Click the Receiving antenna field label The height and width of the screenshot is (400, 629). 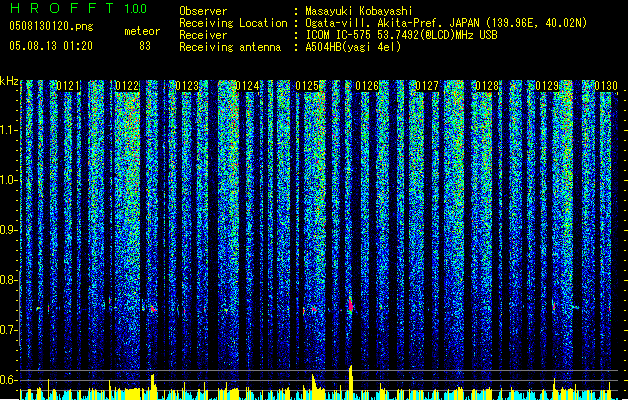(x=230, y=47)
